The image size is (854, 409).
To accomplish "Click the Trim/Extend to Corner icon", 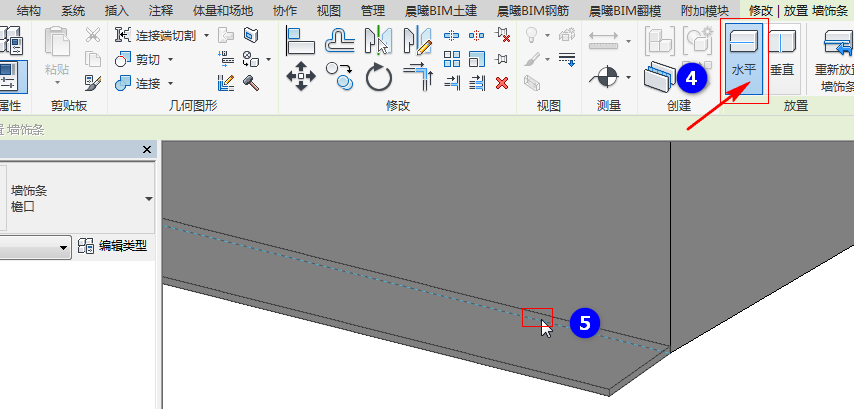I will 418,76.
